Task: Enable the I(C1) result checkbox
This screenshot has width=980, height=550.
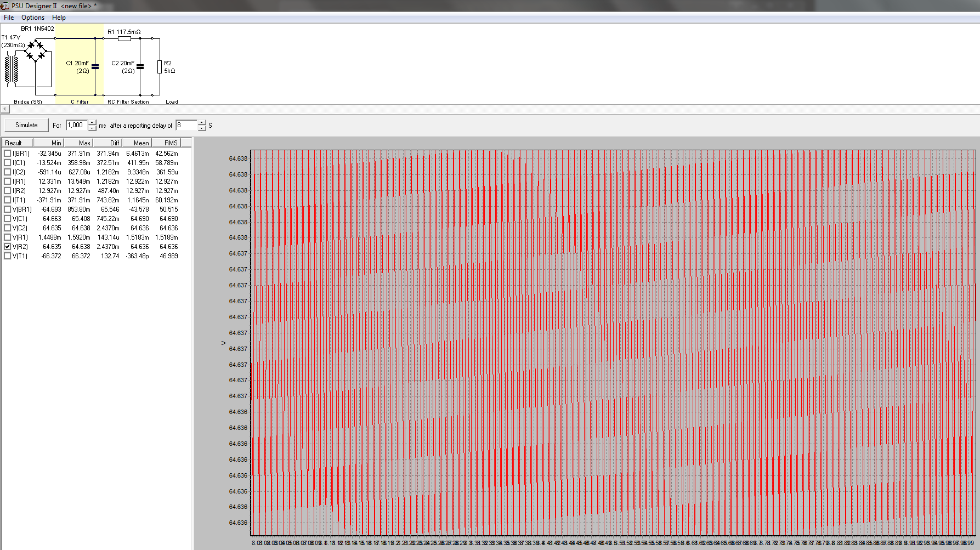Action: tap(7, 163)
